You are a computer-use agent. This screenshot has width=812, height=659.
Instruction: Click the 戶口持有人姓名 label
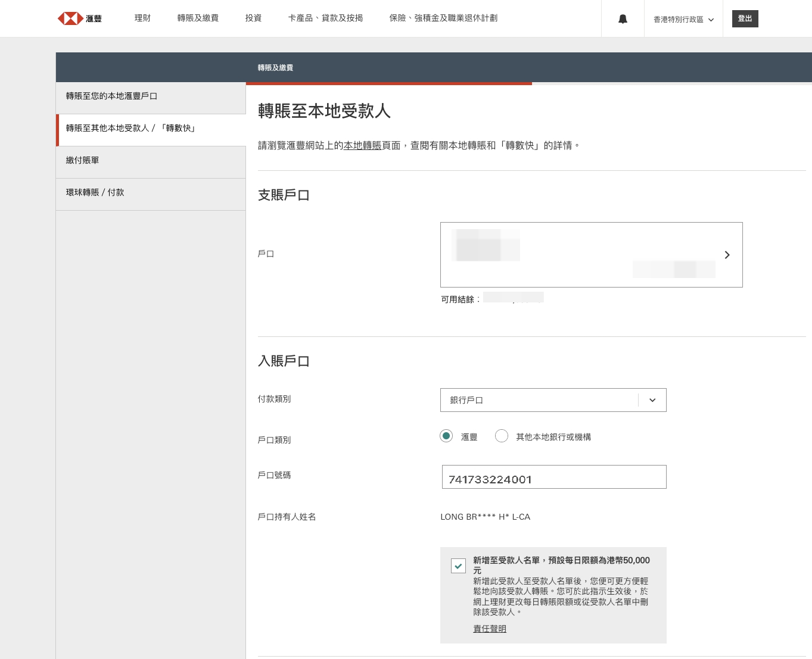click(x=287, y=517)
